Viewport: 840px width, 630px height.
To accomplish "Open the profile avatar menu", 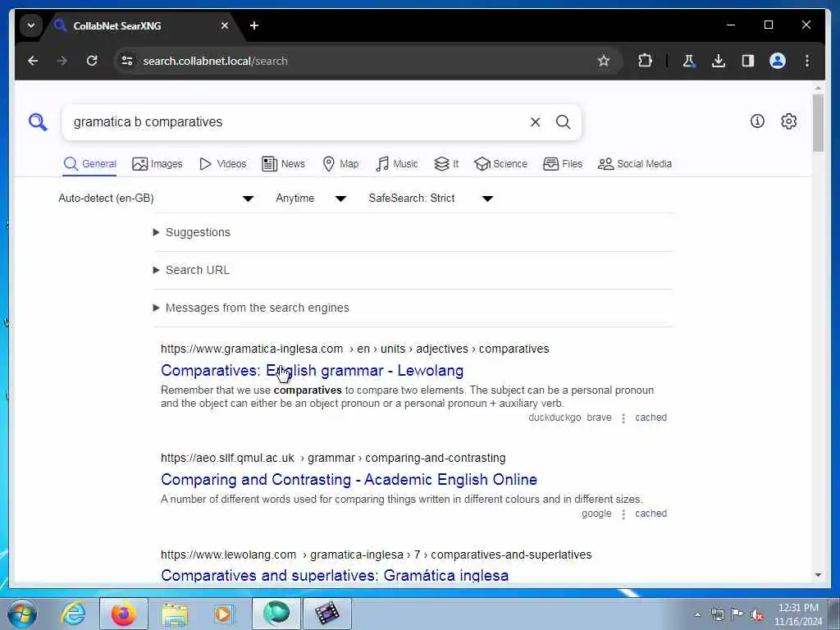I will 778,61.
